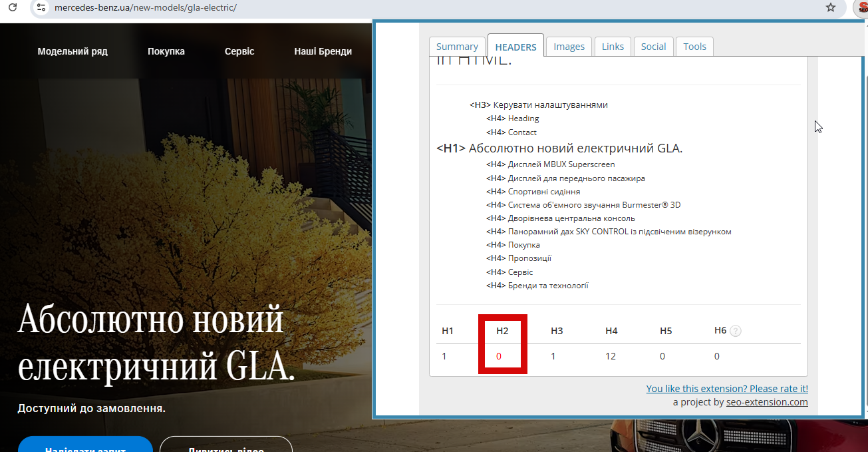The height and width of the screenshot is (452, 868).
Task: Click the H4 'Heading' entry
Action: click(x=512, y=118)
